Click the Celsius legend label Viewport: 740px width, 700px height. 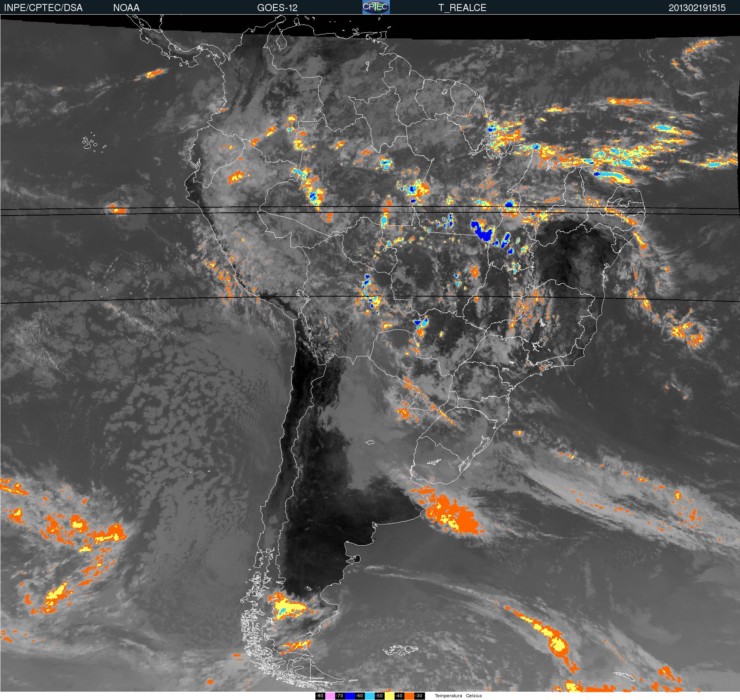[x=474, y=696]
